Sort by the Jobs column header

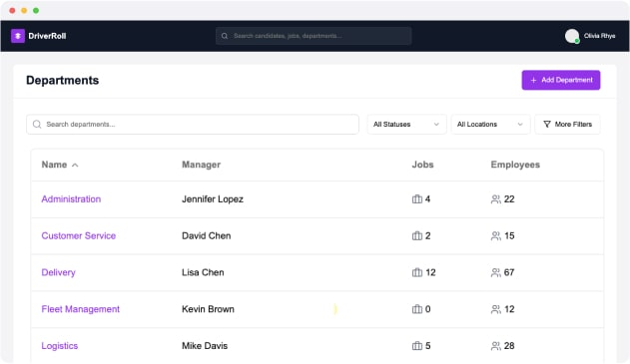[422, 165]
